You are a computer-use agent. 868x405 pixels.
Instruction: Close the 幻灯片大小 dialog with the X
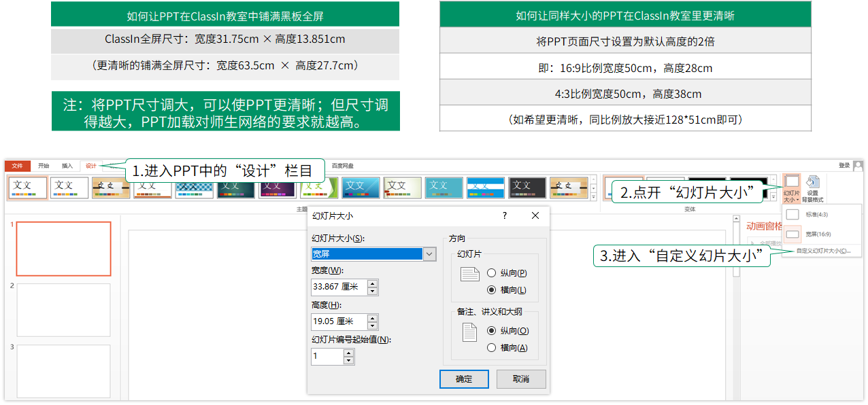click(x=535, y=216)
